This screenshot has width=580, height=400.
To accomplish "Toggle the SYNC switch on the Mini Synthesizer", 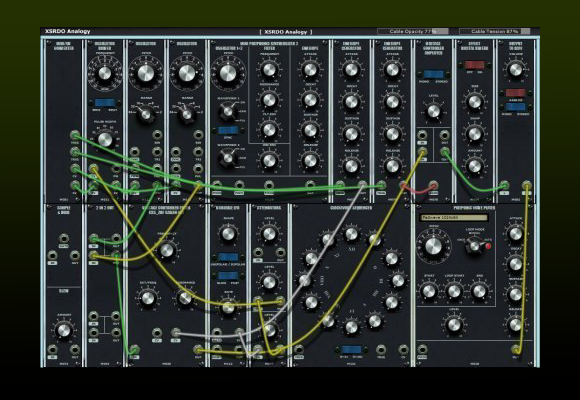I will [x=228, y=130].
